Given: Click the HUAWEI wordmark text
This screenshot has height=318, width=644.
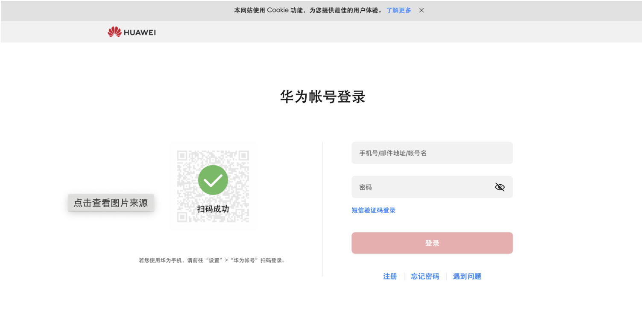Looking at the screenshot, I should tap(140, 32).
